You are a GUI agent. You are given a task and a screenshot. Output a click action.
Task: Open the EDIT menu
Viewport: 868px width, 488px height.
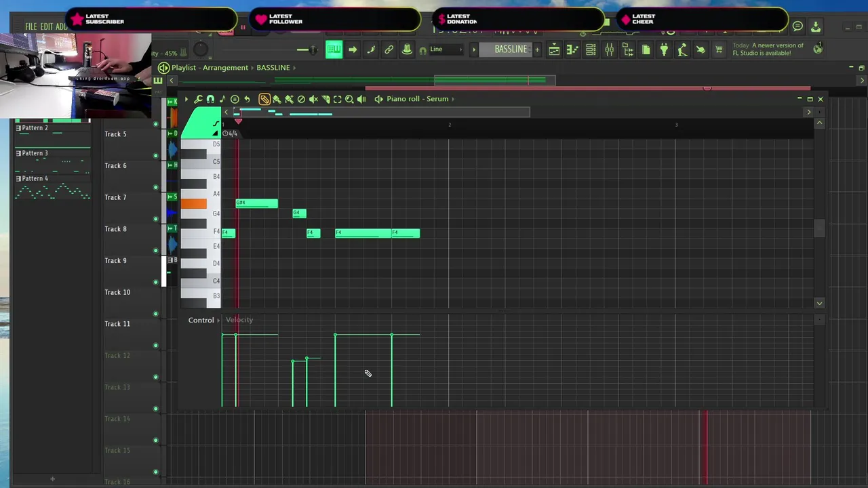tap(46, 27)
